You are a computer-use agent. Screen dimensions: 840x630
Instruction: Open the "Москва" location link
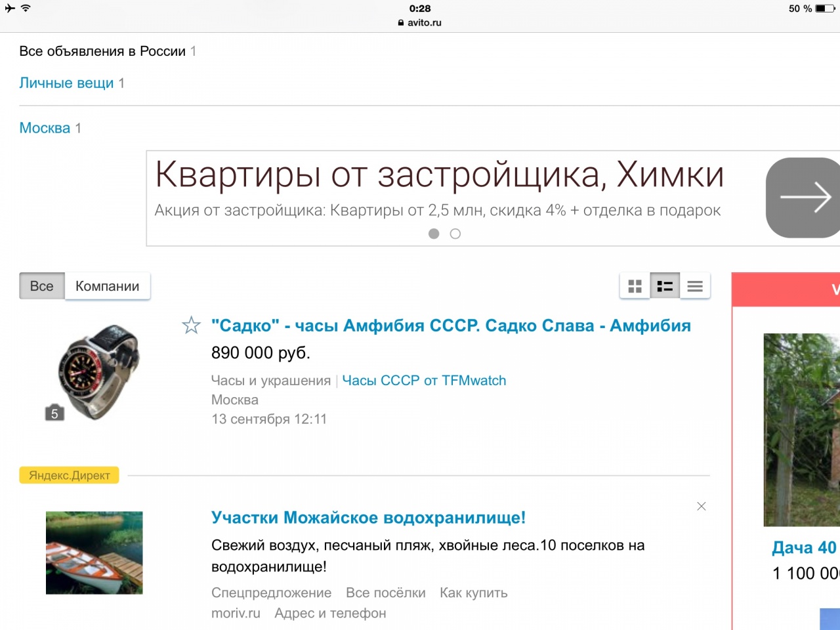pyautogui.click(x=45, y=128)
